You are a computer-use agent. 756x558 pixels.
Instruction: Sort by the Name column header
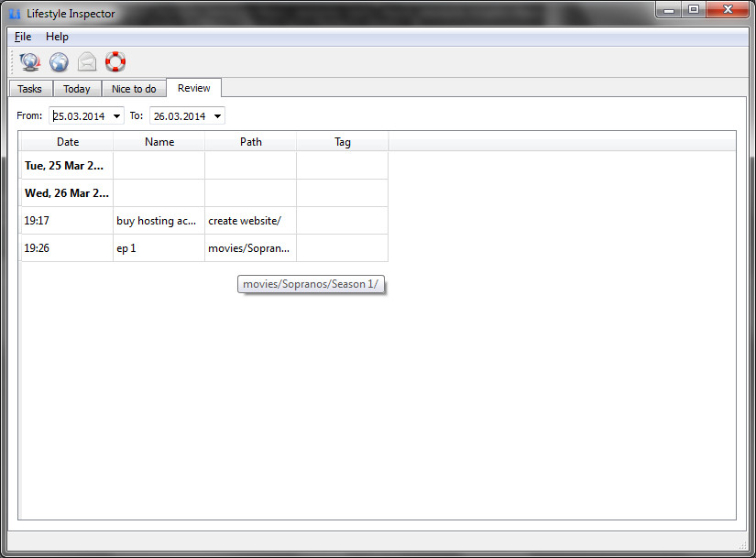click(159, 142)
